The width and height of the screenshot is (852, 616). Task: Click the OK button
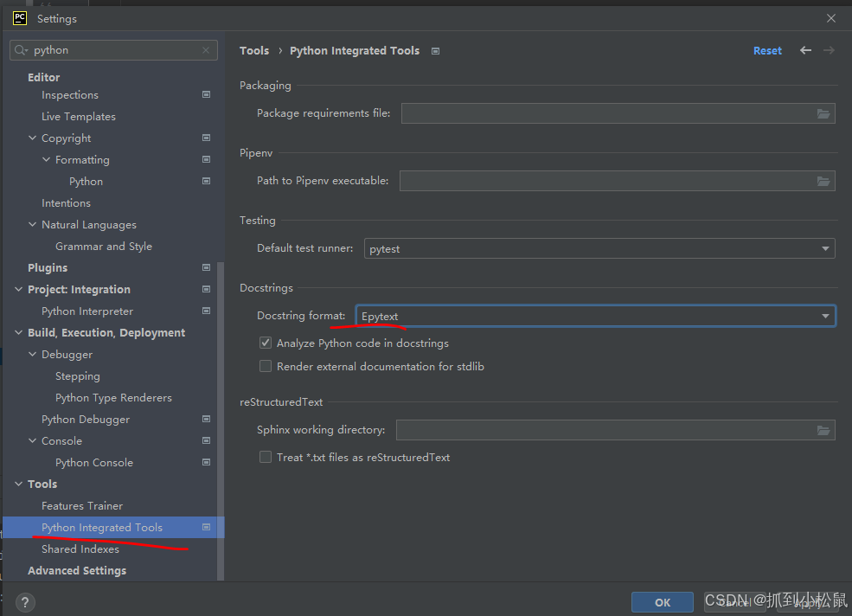(663, 602)
